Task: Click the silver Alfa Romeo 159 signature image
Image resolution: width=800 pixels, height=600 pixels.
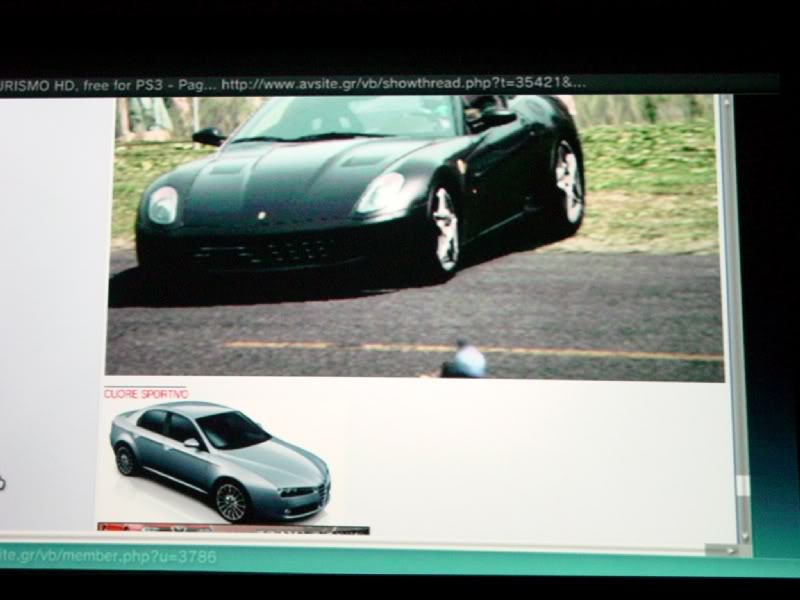Action: [219, 462]
